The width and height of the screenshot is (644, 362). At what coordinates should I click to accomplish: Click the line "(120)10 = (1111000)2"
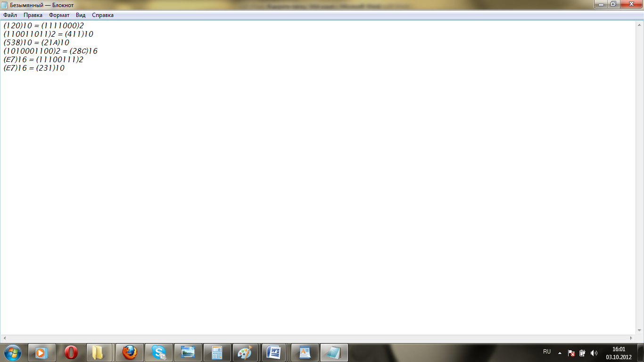pos(43,25)
